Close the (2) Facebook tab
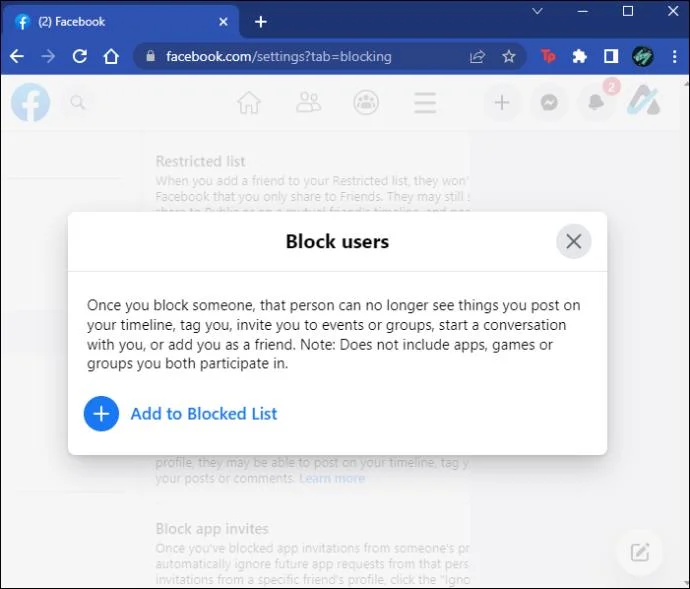The width and height of the screenshot is (690, 589). pyautogui.click(x=223, y=22)
